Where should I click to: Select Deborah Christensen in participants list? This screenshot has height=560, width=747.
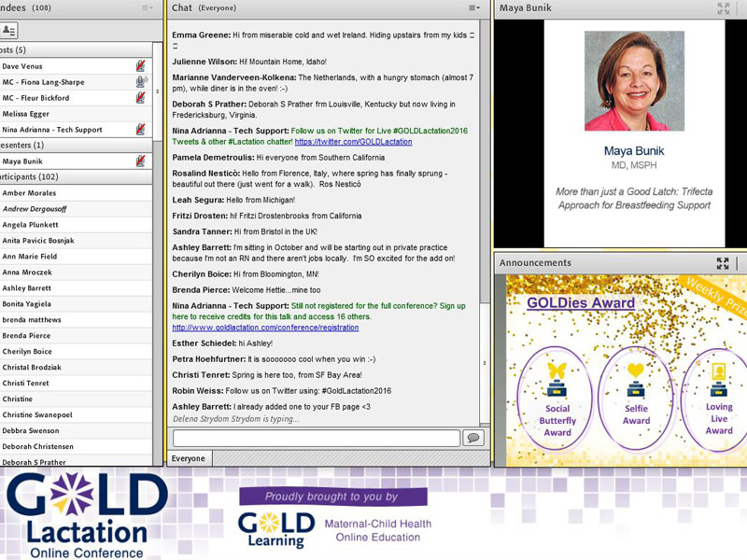(77, 447)
